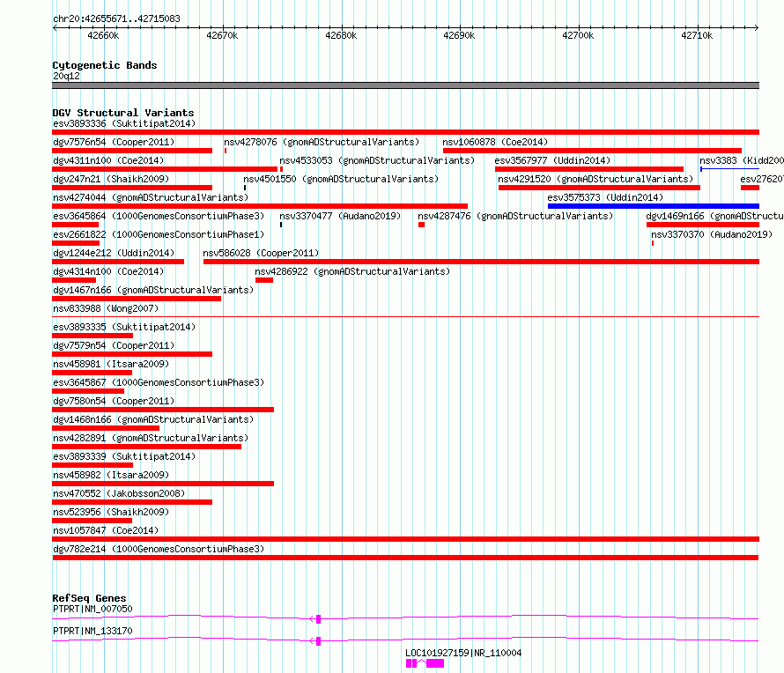784x673 pixels.
Task: Click dgv1244e212 (Uddin2014) label
Action: click(x=114, y=253)
